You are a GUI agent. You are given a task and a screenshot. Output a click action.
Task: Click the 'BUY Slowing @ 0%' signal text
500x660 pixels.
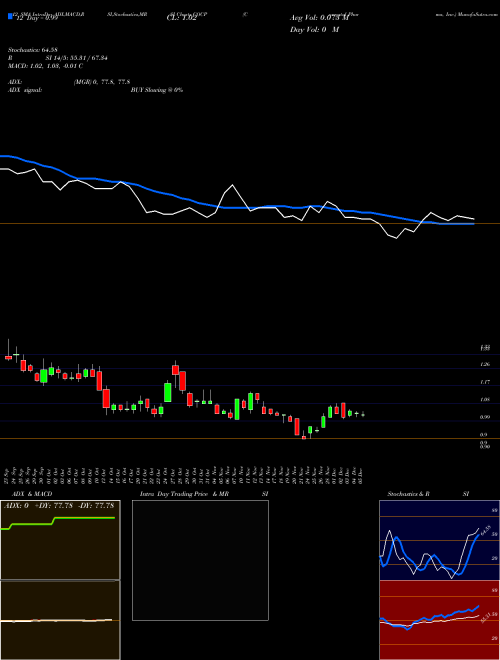point(157,90)
